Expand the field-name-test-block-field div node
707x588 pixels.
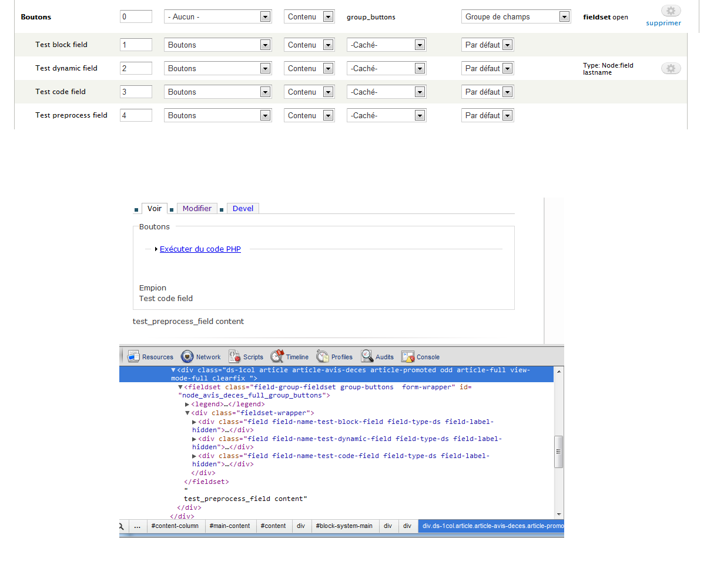pyautogui.click(x=195, y=422)
